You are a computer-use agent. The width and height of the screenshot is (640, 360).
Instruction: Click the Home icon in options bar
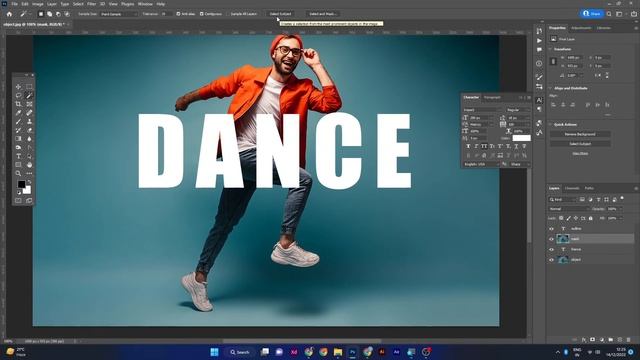tap(9, 14)
